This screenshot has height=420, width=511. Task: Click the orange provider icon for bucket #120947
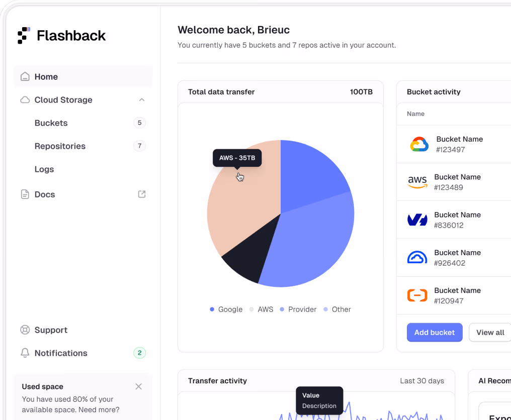coord(417,295)
